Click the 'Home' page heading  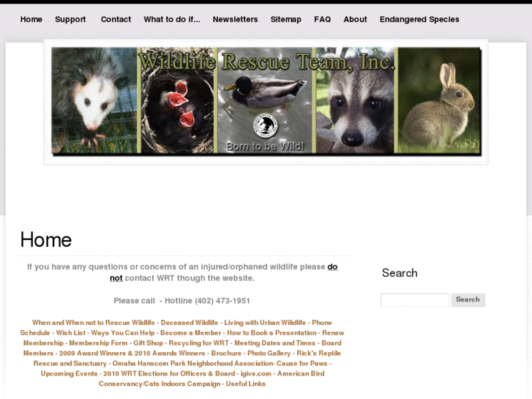click(46, 239)
